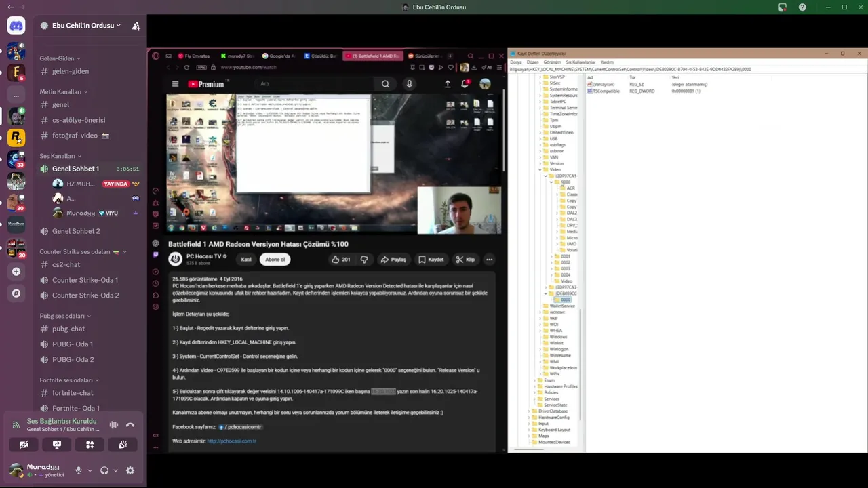Open the Yardım menu in Registry Editor
This screenshot has width=868, height=488.
click(607, 62)
